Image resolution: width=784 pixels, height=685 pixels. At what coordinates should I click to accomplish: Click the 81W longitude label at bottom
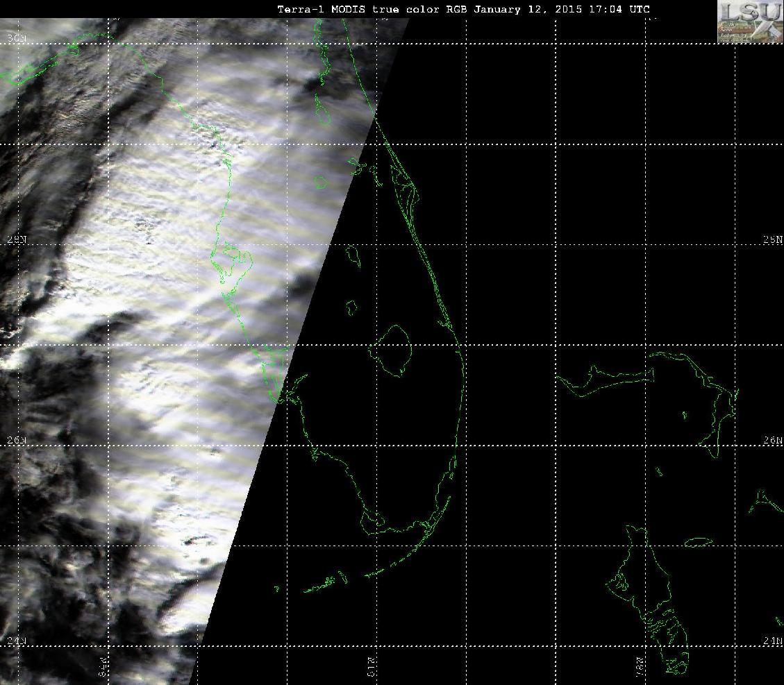(372, 667)
